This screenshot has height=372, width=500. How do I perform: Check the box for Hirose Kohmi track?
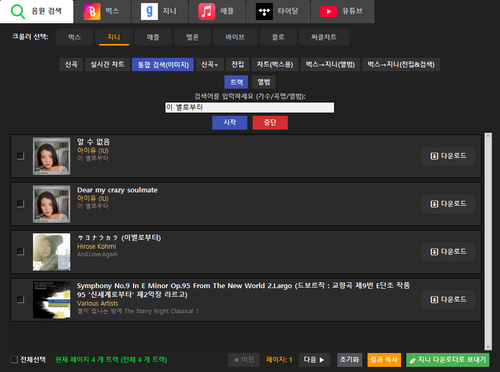tap(20, 251)
